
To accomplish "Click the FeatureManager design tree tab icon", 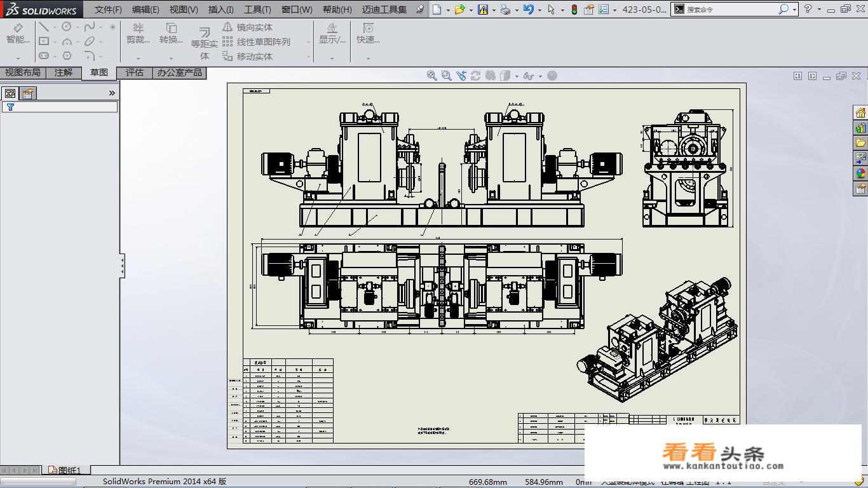I will pyautogui.click(x=10, y=93).
